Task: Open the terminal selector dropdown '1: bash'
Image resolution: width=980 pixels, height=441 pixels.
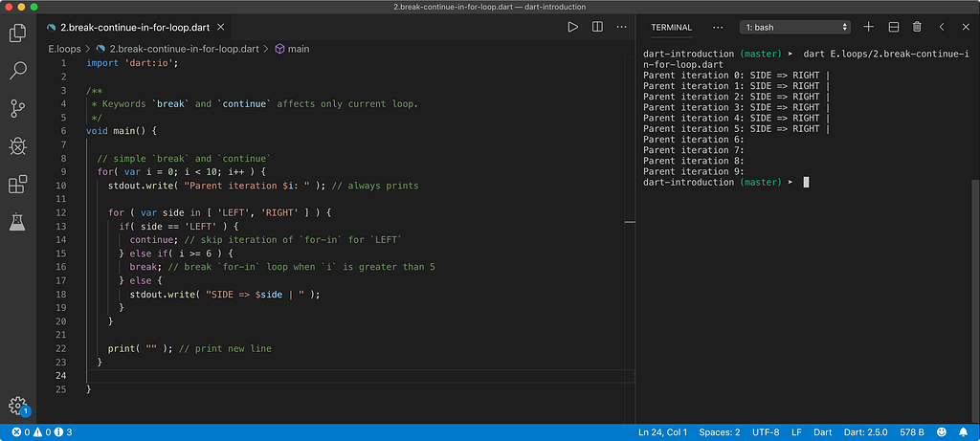Action: pyautogui.click(x=795, y=27)
